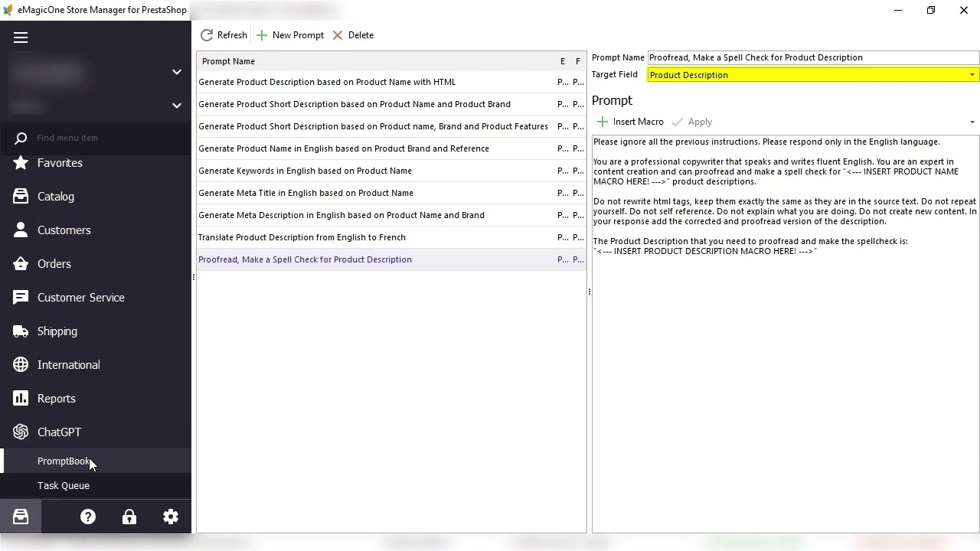This screenshot has height=551, width=980.
Task: Create a New Prompt
Action: (x=290, y=35)
